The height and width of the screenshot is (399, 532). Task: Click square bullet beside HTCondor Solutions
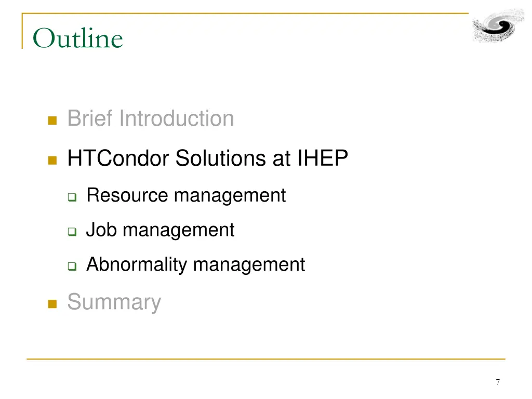[52, 160]
